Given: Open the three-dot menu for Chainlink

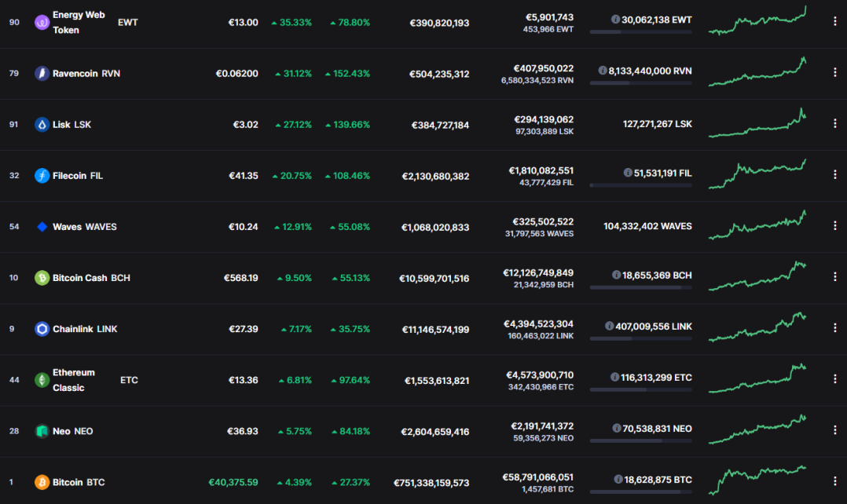Looking at the screenshot, I should pos(835,327).
